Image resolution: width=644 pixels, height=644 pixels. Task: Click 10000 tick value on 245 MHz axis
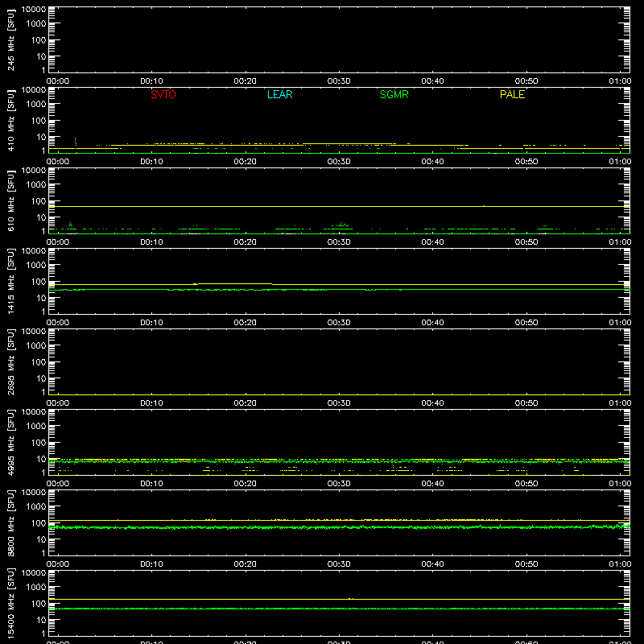(34, 10)
